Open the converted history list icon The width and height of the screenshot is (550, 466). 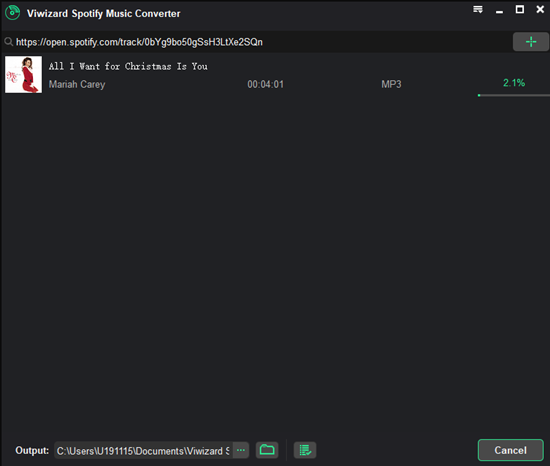pos(305,450)
